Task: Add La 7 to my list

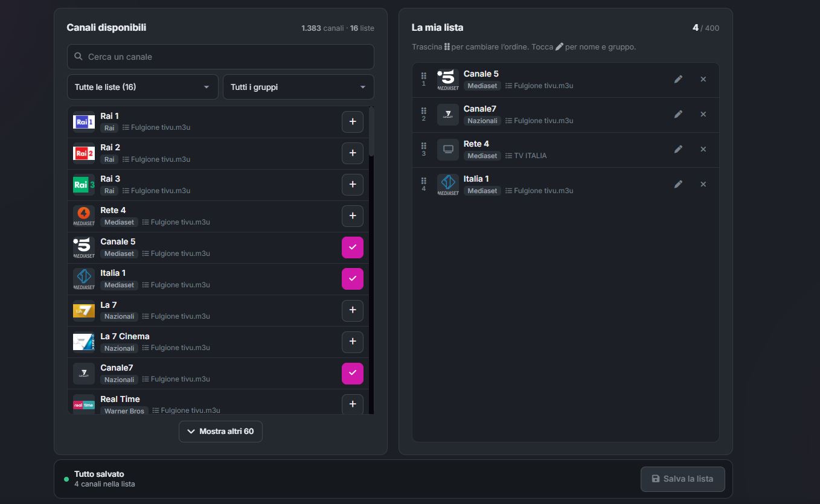Action: [353, 310]
